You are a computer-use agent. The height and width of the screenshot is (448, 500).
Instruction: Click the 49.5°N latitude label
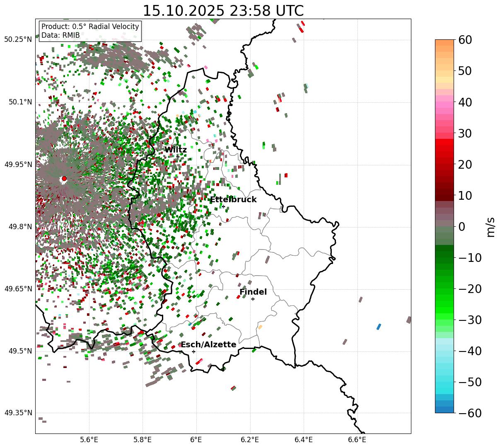coord(19,351)
